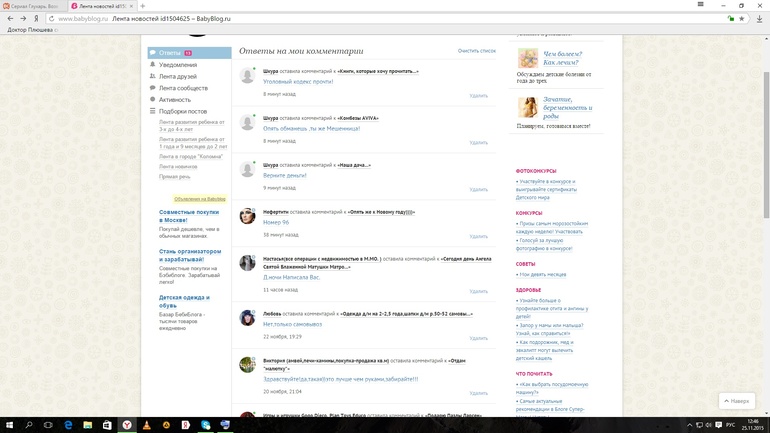
Task: Open the «Книги, которые хочу прочитать...» post
Action: tap(378, 72)
